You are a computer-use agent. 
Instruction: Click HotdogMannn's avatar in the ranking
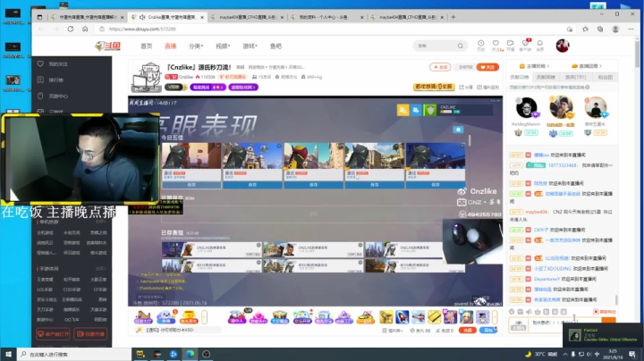click(x=526, y=108)
